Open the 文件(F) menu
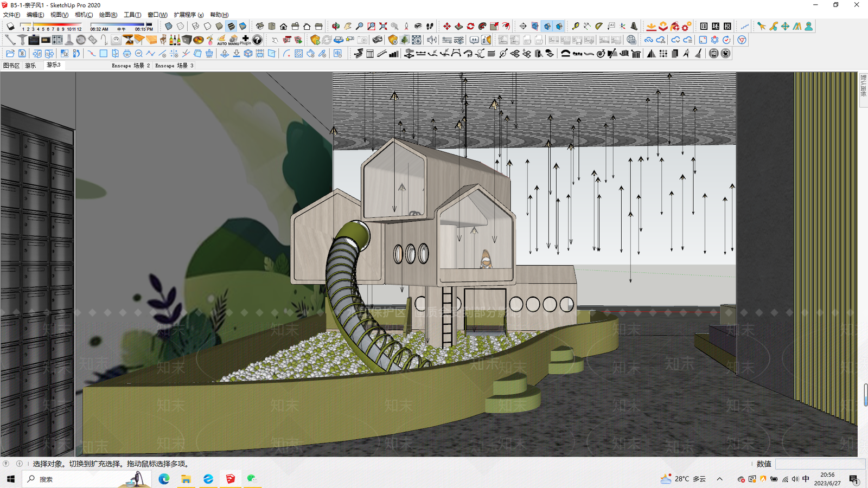 pyautogui.click(x=11, y=15)
